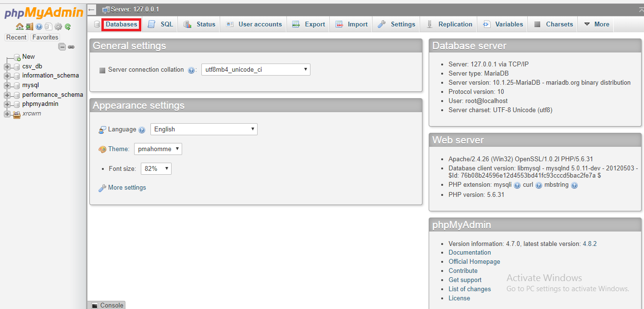This screenshot has width=644, height=309.
Task: Open the Documentation link
Action: [x=470, y=253]
